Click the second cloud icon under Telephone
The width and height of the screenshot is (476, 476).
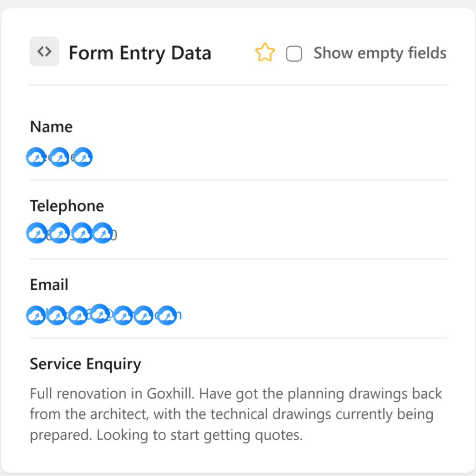coord(59,233)
